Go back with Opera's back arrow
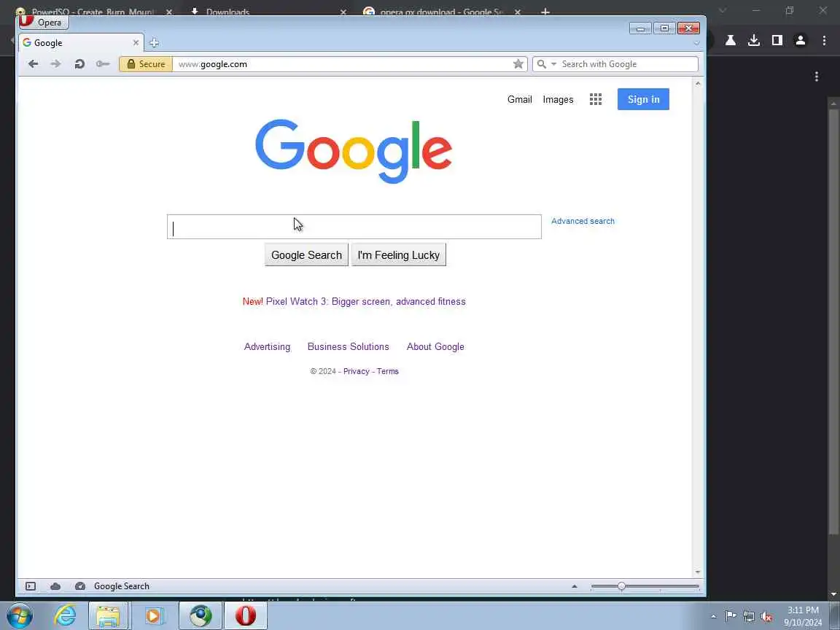The height and width of the screenshot is (630, 840). click(x=34, y=64)
